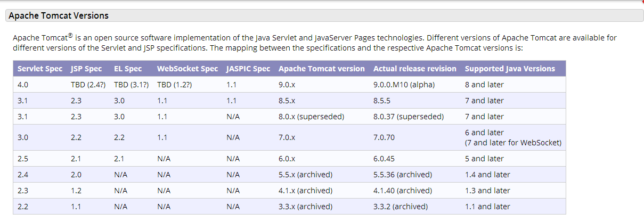Click Servlet Spec '2.2' in 3.3.x row
The height and width of the screenshot is (222, 644).
click(23, 207)
